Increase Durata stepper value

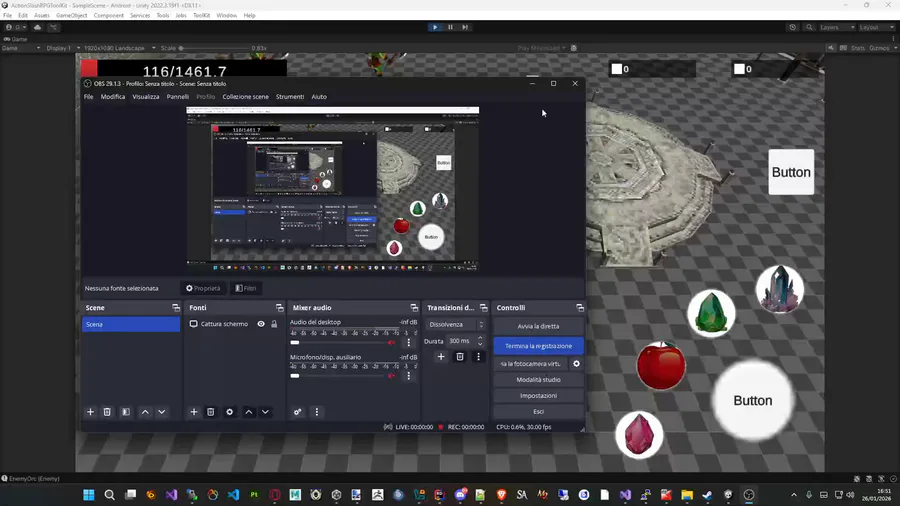480,338
